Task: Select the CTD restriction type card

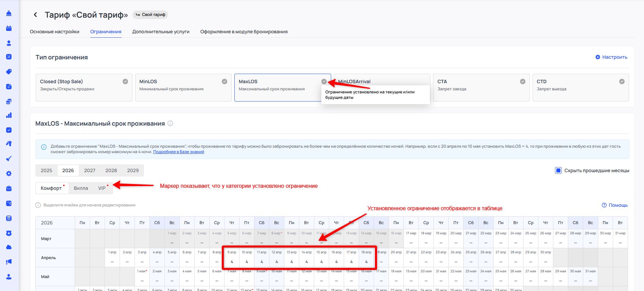Action: (x=580, y=87)
